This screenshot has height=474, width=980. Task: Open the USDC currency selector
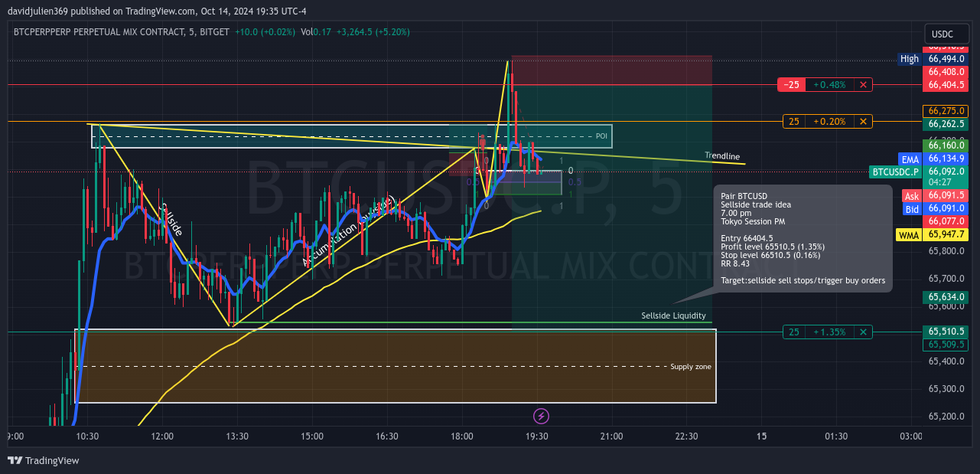pos(946,34)
